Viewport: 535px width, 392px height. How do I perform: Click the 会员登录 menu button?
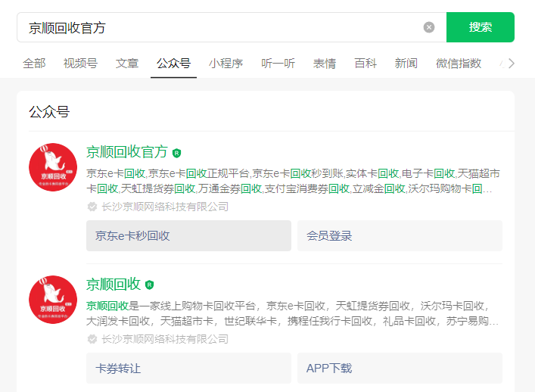pyautogui.click(x=400, y=236)
